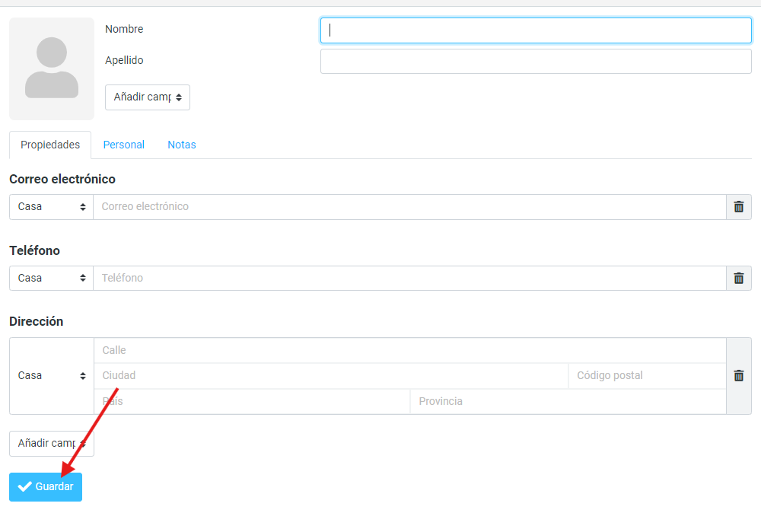Switch to the Personal tab
This screenshot has width=761, height=532.
[124, 145]
